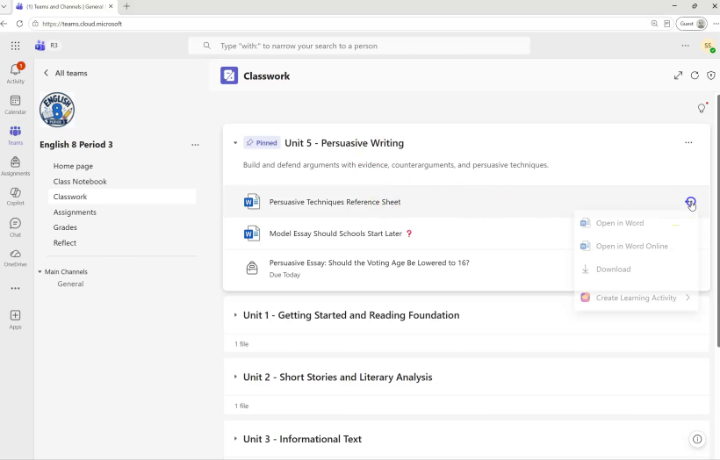Screen dimensions: 720x460
Task: Open Copilot from the left rail
Action: [x=15, y=196]
